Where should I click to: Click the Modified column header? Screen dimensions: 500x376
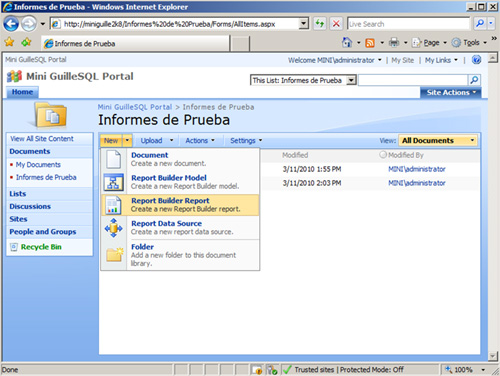click(295, 155)
